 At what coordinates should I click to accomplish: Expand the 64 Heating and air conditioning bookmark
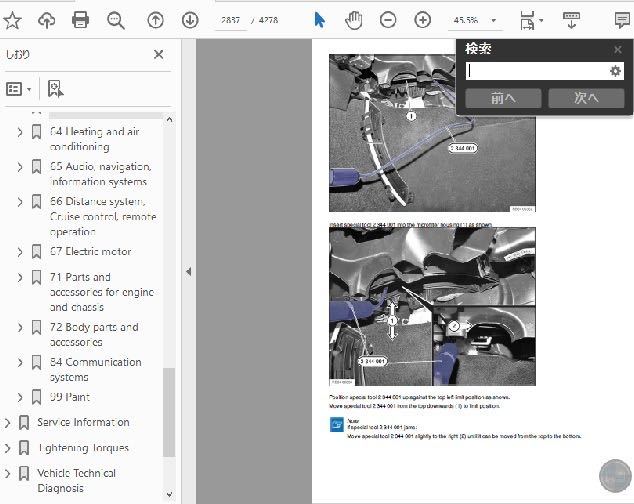click(x=19, y=132)
